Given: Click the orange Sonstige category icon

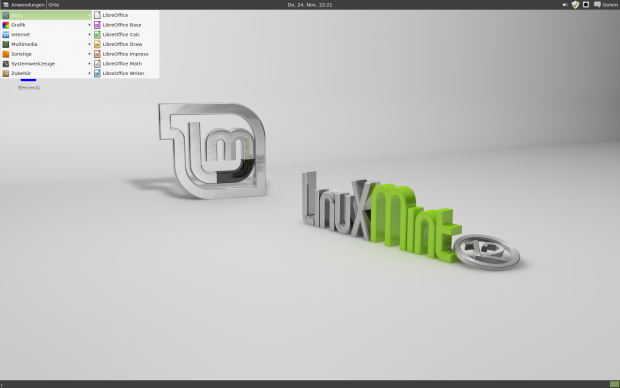Looking at the screenshot, I should pos(6,54).
